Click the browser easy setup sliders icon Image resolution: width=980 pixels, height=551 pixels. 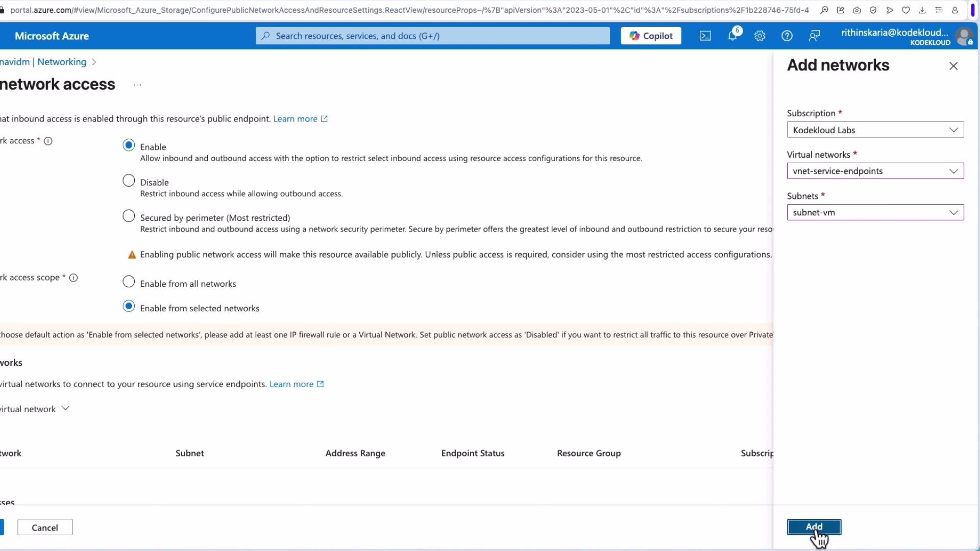click(939, 10)
